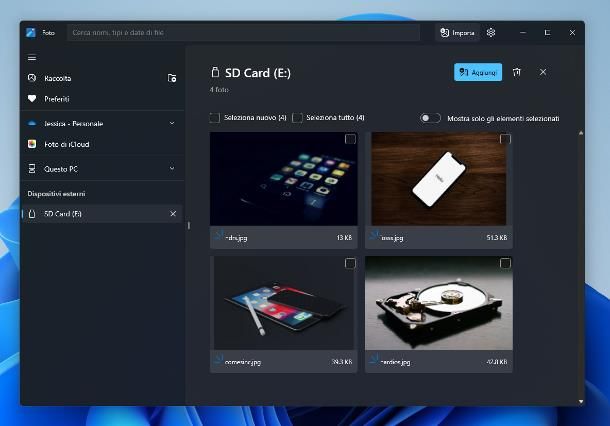Click the "4 foto" count text
Image resolution: width=610 pixels, height=426 pixels.
pos(219,89)
